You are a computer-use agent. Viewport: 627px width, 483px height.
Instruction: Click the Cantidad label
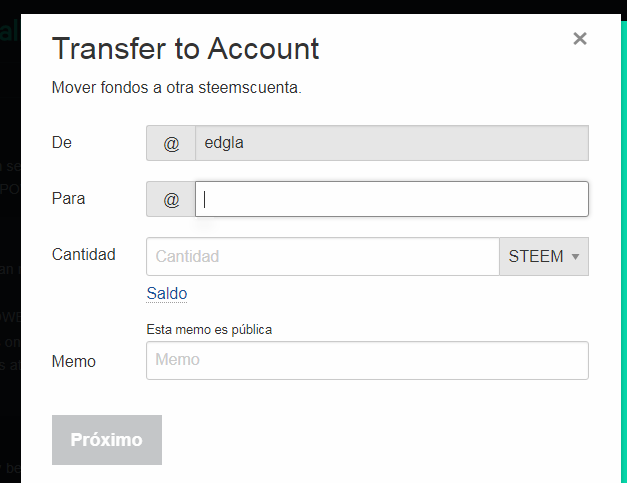click(83, 254)
